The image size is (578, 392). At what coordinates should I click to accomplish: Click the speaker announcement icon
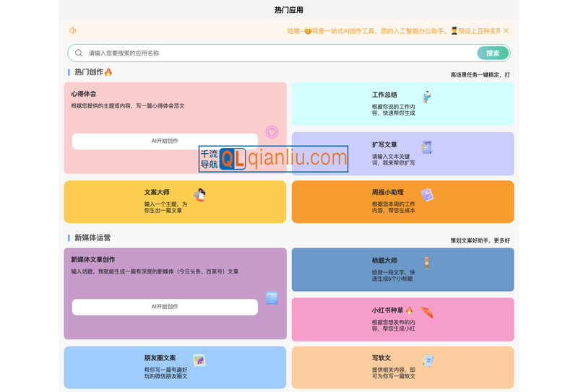tap(73, 30)
